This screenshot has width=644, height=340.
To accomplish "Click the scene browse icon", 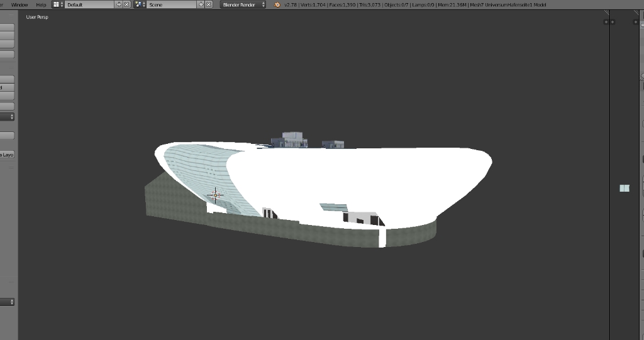I will coord(139,4).
